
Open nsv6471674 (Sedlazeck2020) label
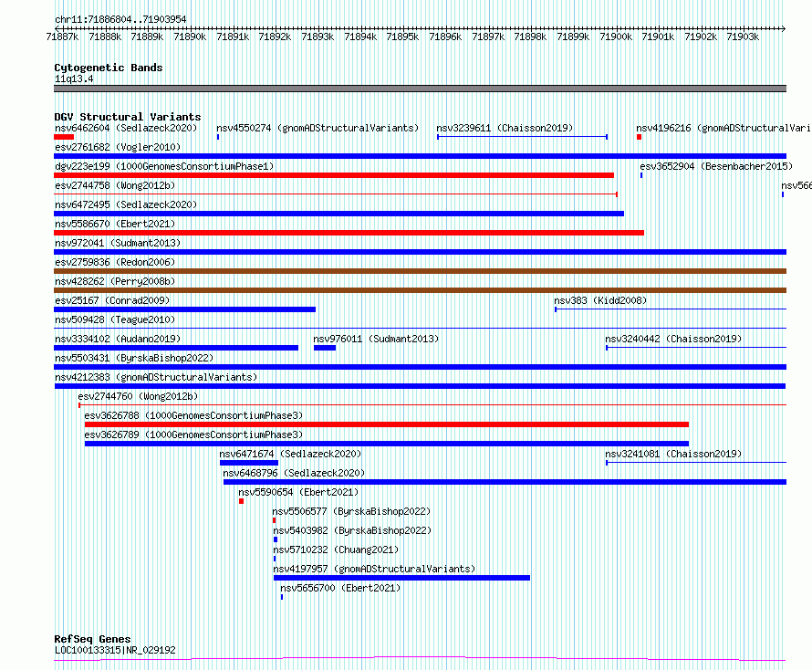coord(290,454)
